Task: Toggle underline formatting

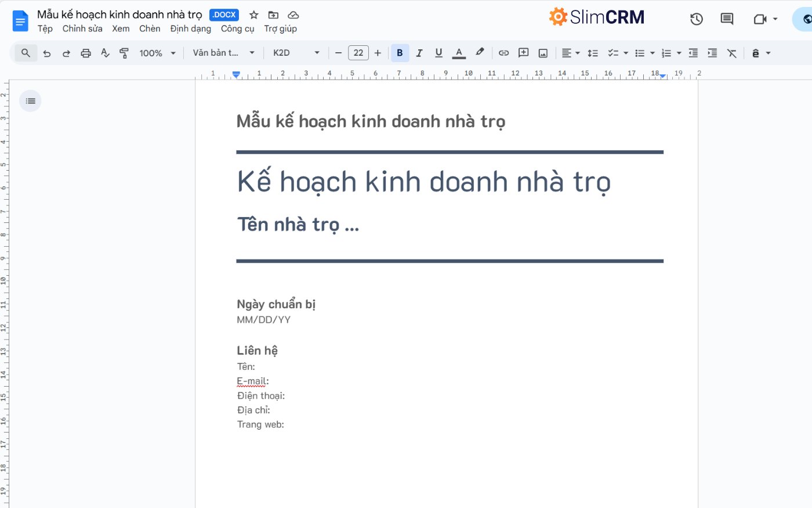Action: [x=438, y=53]
